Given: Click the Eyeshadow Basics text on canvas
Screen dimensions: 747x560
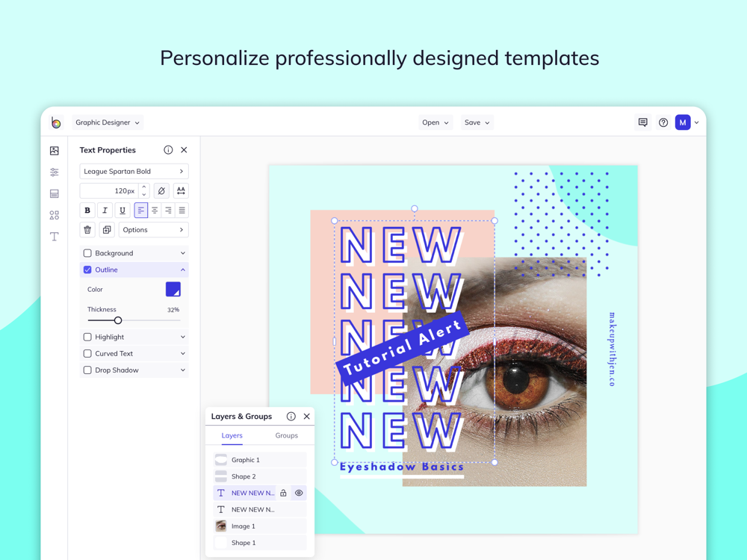Looking at the screenshot, I should click(x=402, y=467).
